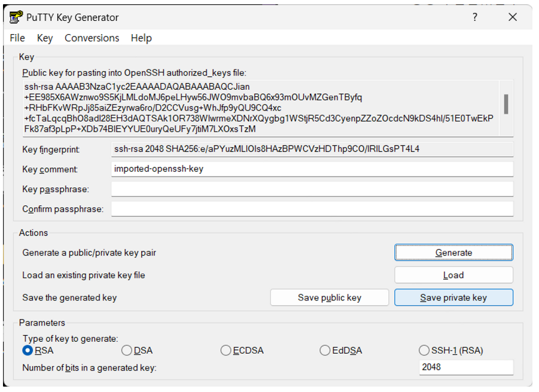Click the Confirm passphrase field

coord(312,209)
